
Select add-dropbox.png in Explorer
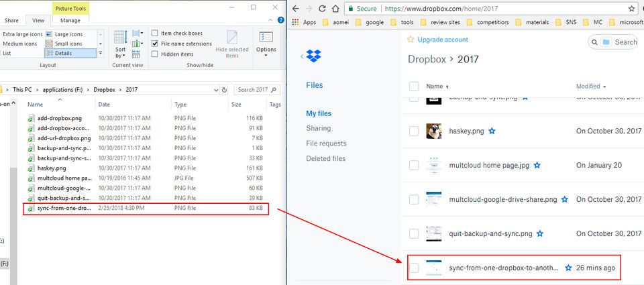click(60, 118)
